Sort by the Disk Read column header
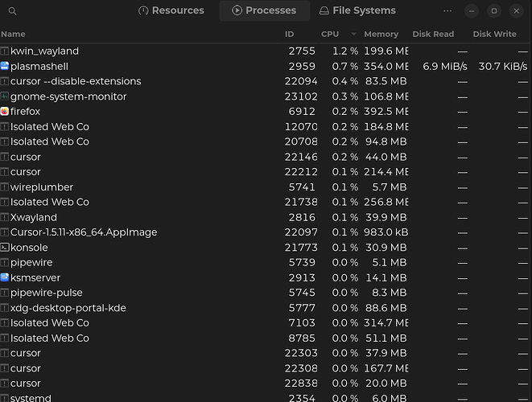 coord(433,35)
